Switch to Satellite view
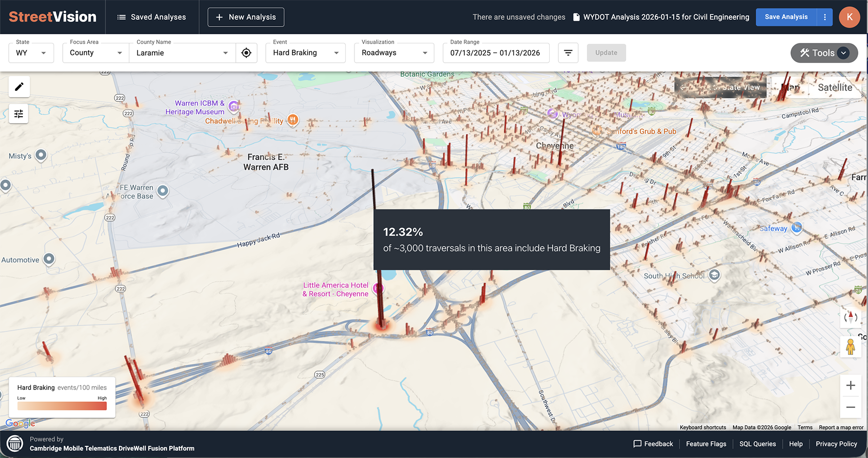The width and height of the screenshot is (868, 458). coord(835,87)
